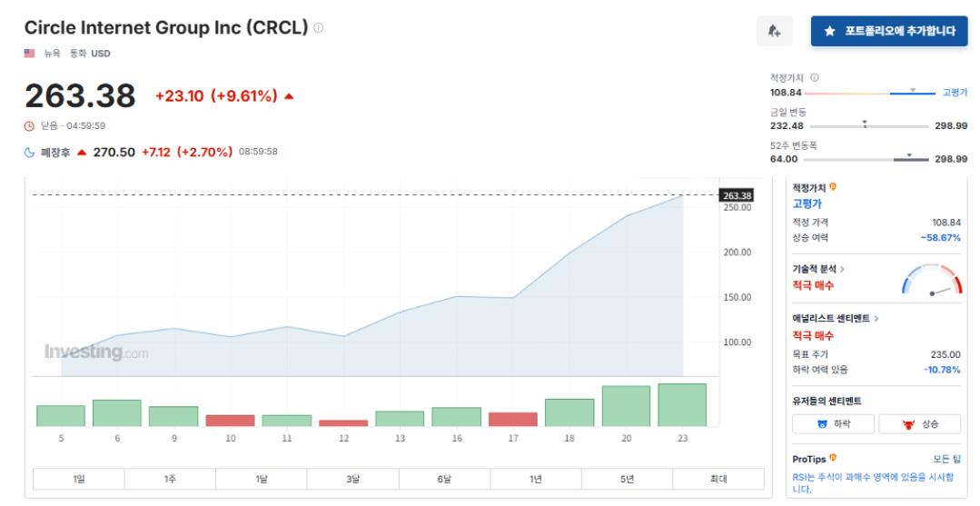Click daily range slider bar
The width and height of the screenshot is (980, 506).
[869, 126]
